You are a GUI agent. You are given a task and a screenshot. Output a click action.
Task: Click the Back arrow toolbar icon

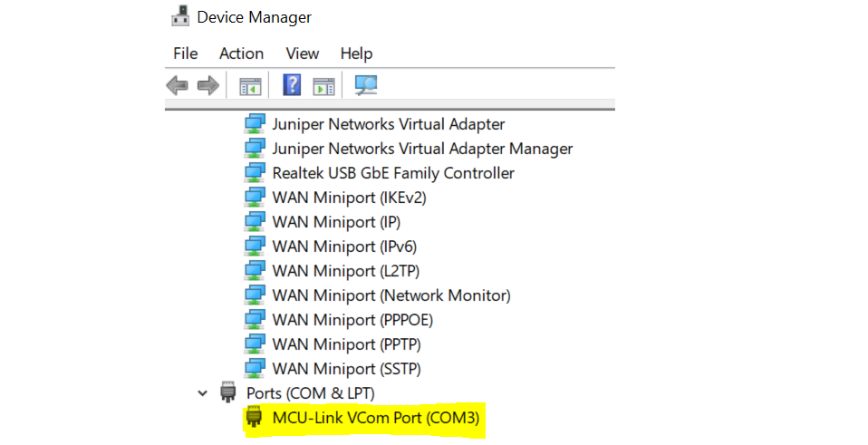point(178,86)
